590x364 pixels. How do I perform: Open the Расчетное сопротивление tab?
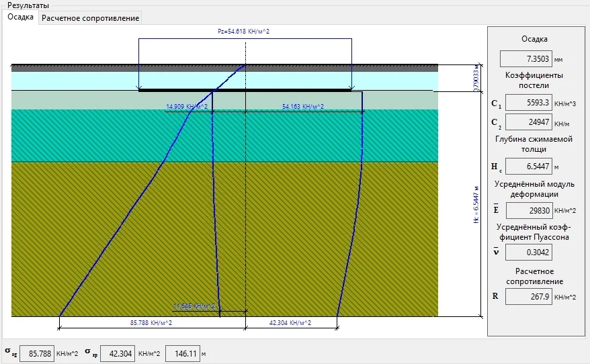click(90, 18)
